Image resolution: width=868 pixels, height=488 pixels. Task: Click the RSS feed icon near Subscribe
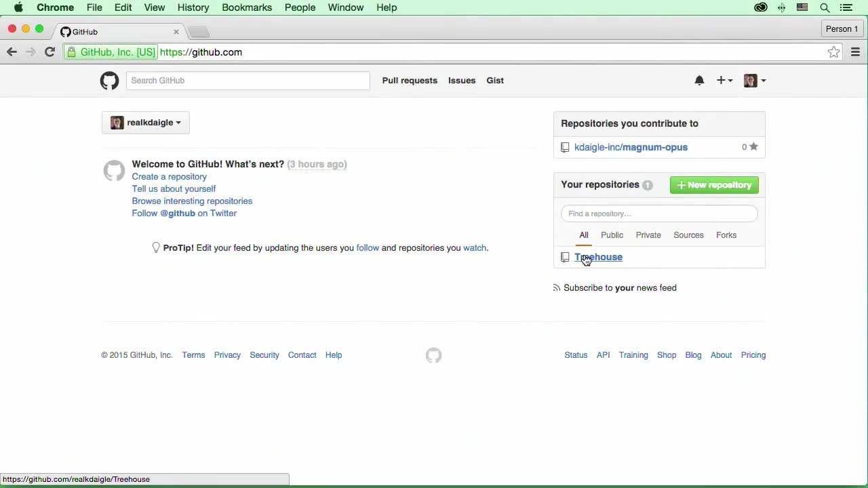[x=557, y=288]
